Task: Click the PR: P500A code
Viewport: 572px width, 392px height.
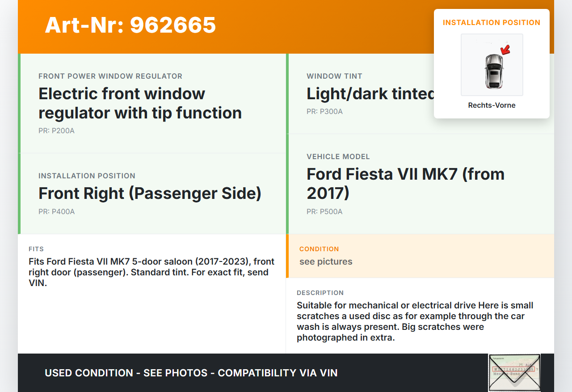Action: (324, 211)
